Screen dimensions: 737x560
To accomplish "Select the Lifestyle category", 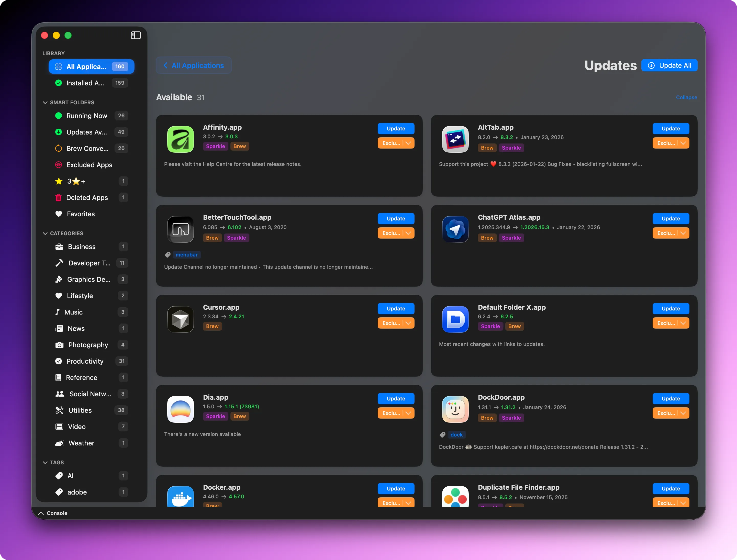I will coord(91,296).
